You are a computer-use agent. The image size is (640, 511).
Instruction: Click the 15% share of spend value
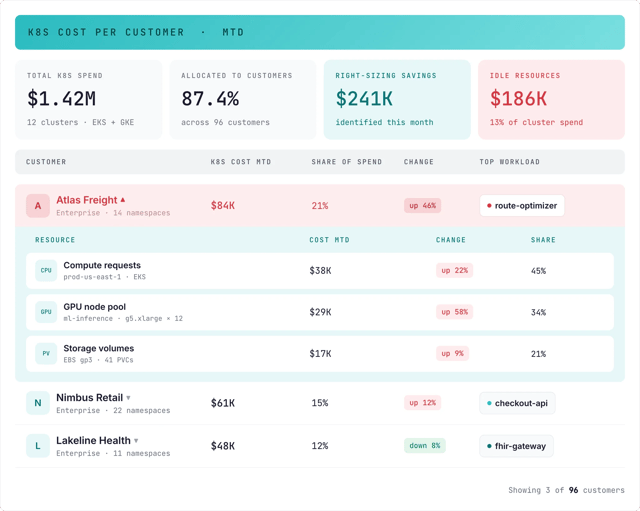320,403
